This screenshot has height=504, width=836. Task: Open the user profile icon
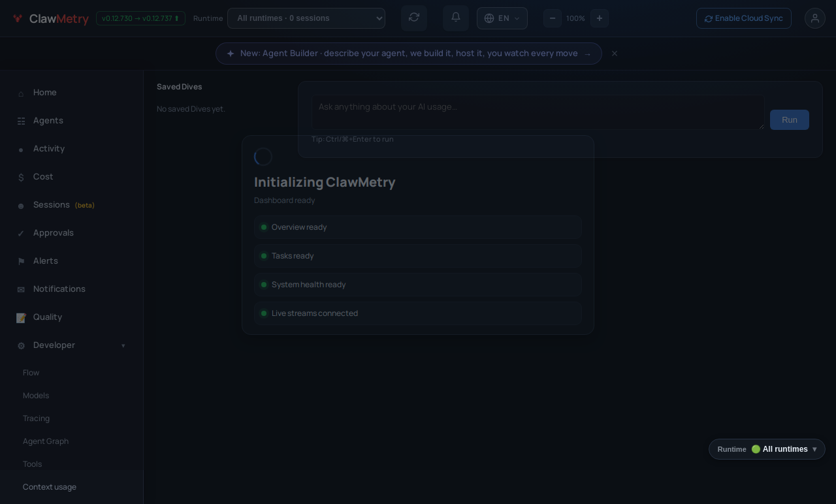coord(815,18)
